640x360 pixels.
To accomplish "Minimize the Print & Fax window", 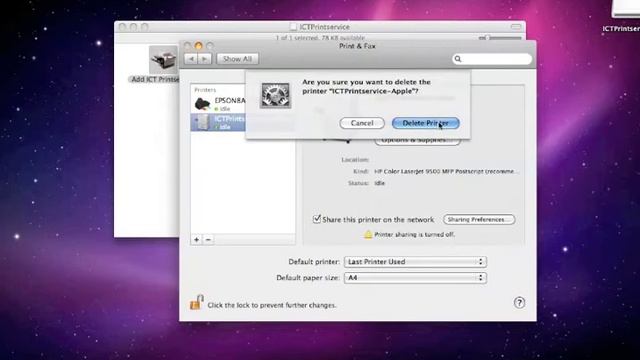I will coord(198,46).
